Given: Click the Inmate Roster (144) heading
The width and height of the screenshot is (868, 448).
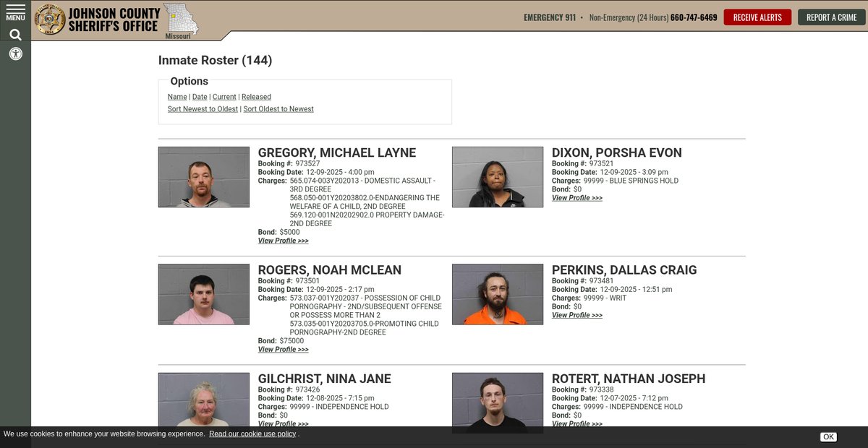Looking at the screenshot, I should (x=216, y=61).
